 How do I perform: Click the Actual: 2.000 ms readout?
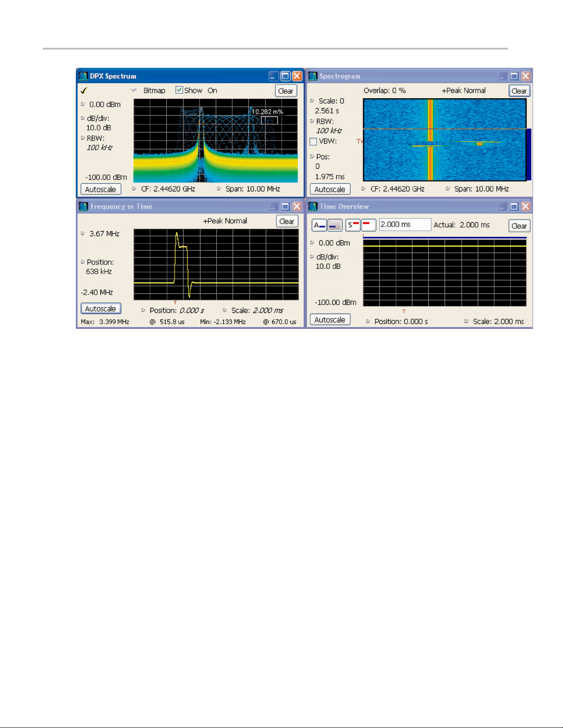point(461,225)
